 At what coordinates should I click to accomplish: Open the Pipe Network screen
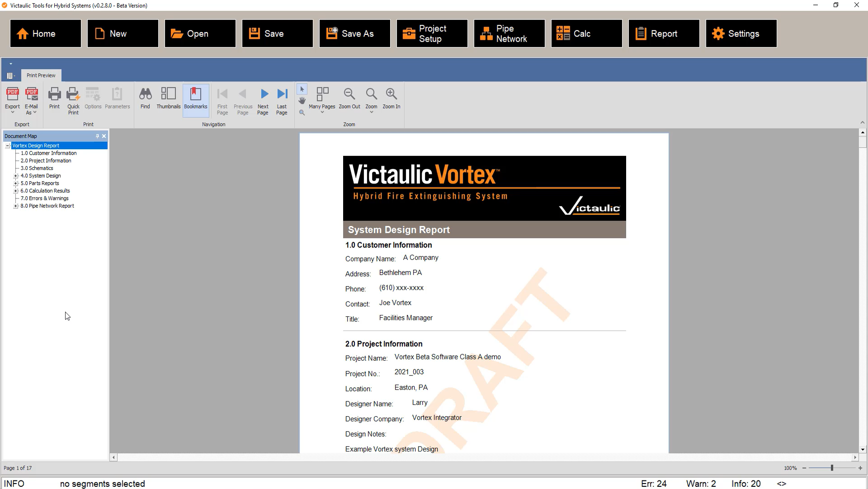[509, 33]
